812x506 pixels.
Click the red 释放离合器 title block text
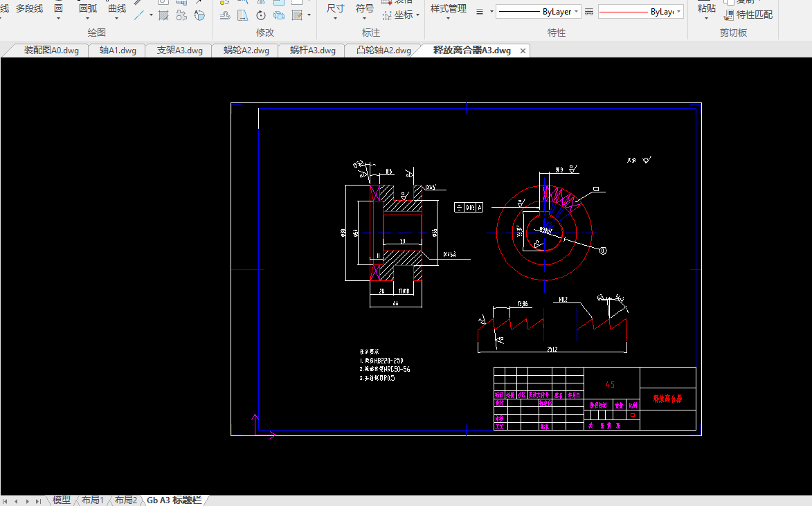(667, 399)
